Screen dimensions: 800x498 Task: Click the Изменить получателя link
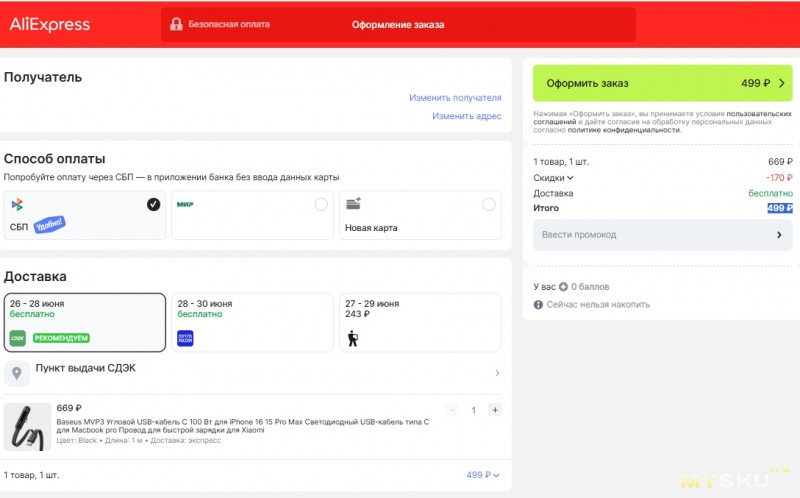tap(455, 97)
